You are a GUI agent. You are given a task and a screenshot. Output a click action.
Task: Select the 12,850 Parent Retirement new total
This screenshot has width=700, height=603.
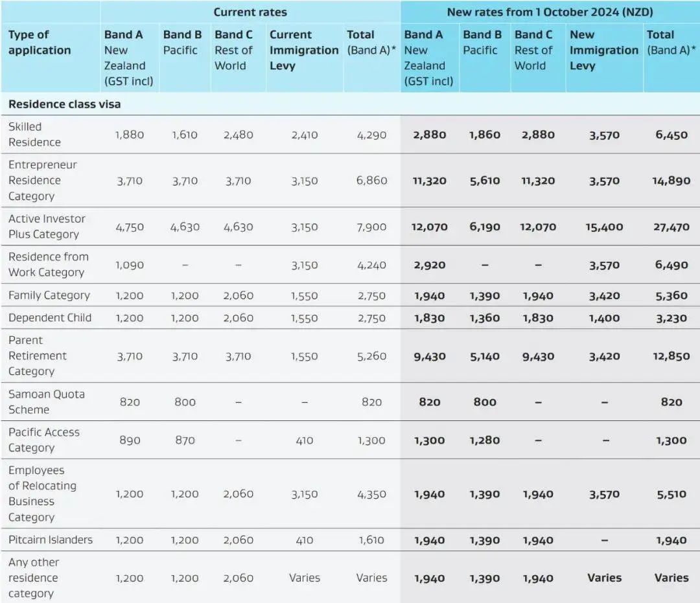coord(671,356)
